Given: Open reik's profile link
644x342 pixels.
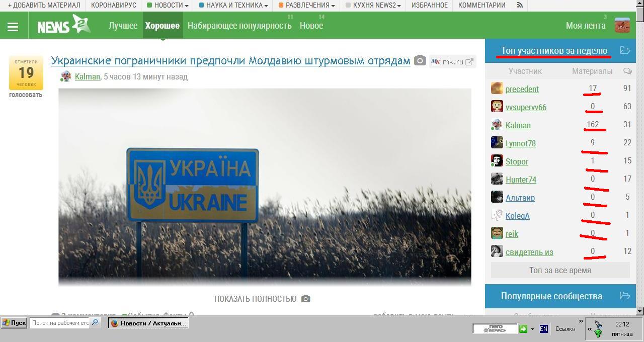Looking at the screenshot, I should point(512,234).
